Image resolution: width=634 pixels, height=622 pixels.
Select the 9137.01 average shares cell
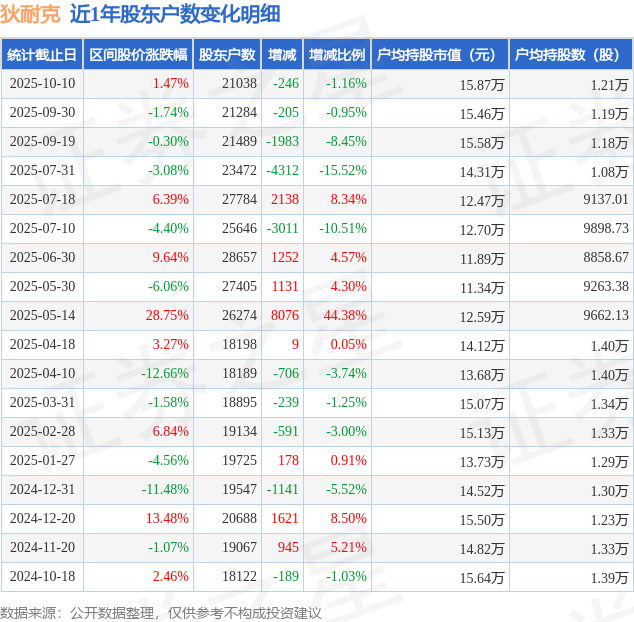click(x=605, y=200)
